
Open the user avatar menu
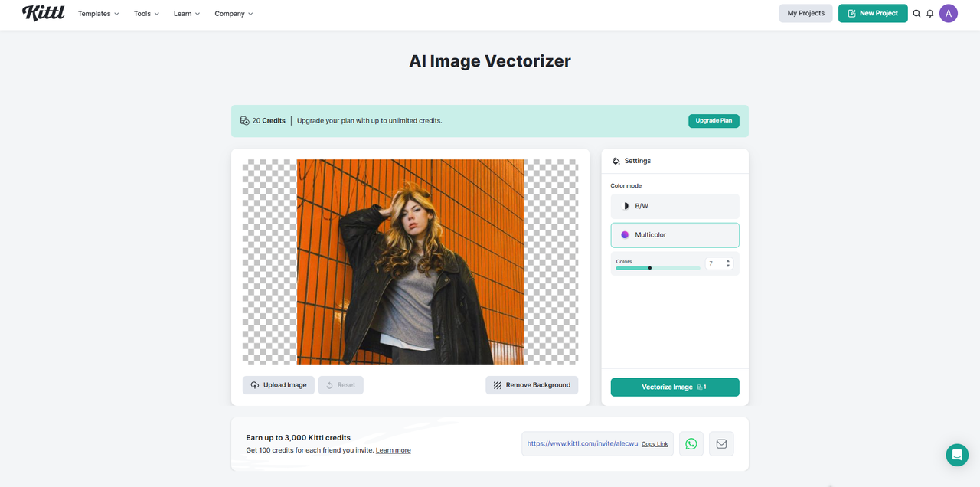point(949,13)
